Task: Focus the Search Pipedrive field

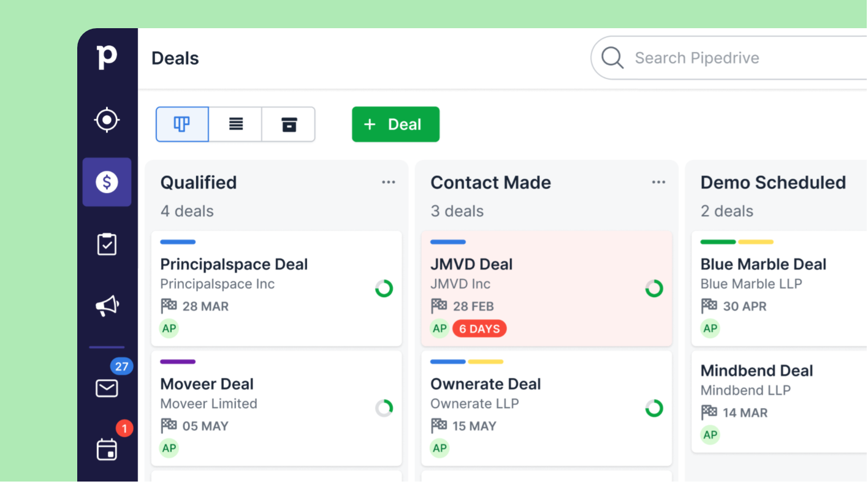Action: (729, 58)
